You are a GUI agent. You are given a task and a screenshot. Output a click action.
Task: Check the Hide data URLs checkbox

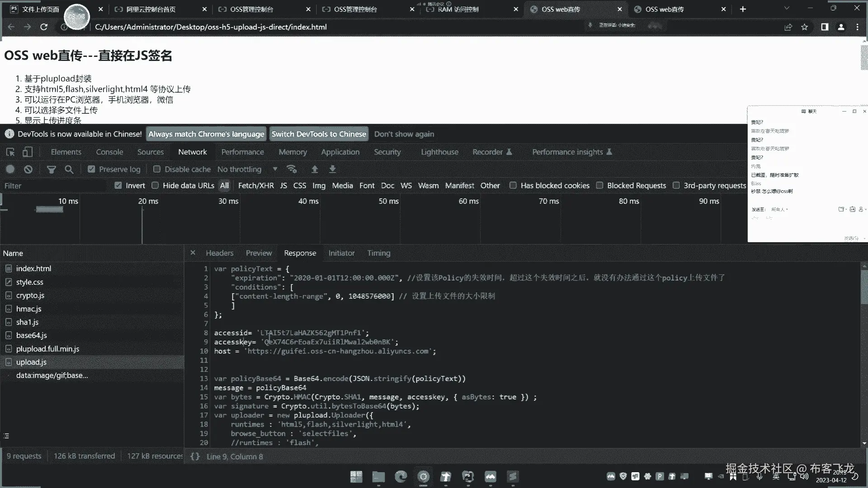pos(155,185)
